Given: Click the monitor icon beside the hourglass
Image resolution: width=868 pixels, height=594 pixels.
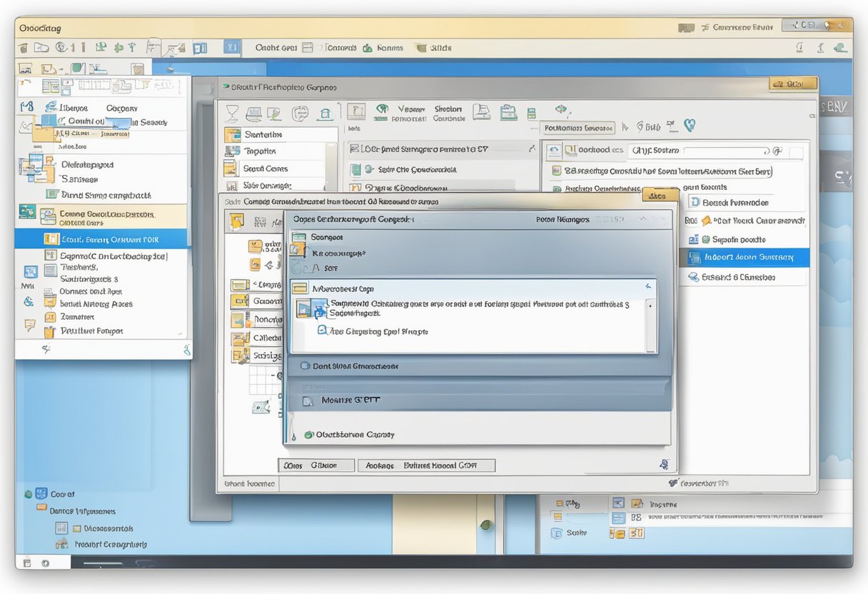Looking at the screenshot, I should click(x=254, y=114).
